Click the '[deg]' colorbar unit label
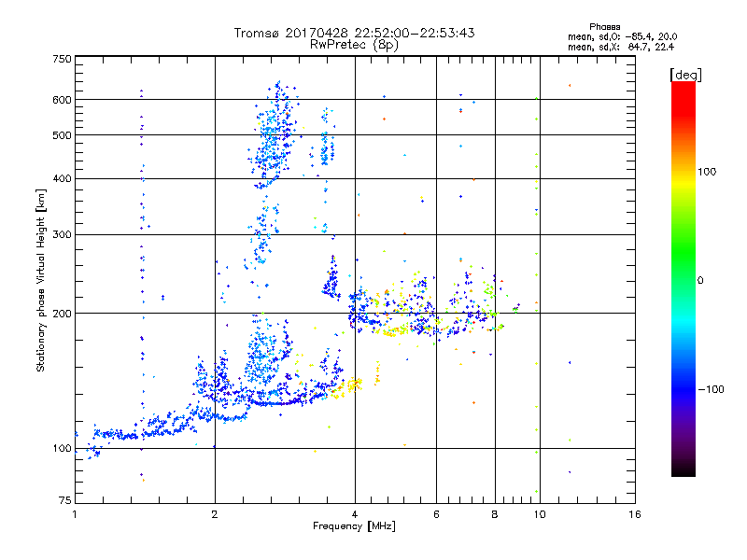 (685, 75)
